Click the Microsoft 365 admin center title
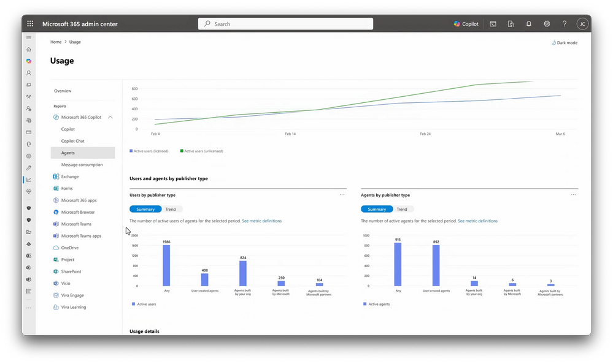Viewport: 613px width, 364px height. point(80,24)
